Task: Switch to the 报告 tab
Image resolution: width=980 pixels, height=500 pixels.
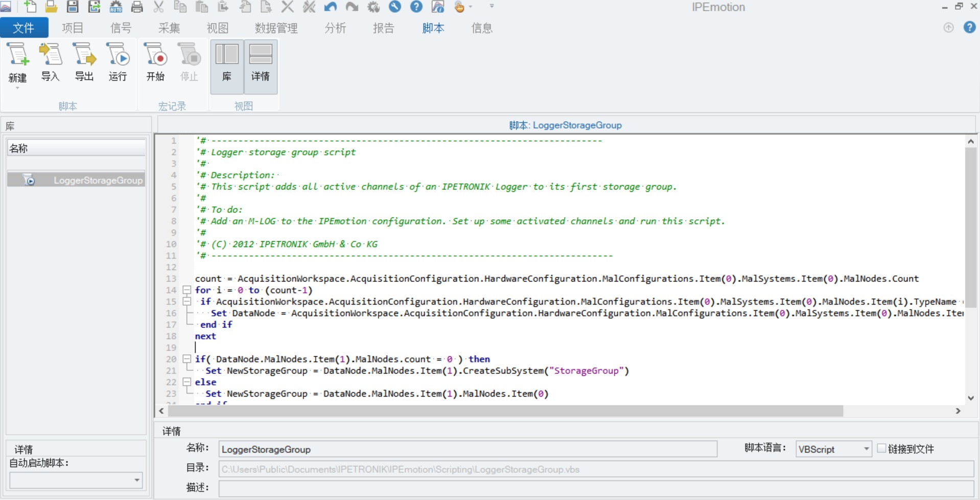Action: pos(384,28)
